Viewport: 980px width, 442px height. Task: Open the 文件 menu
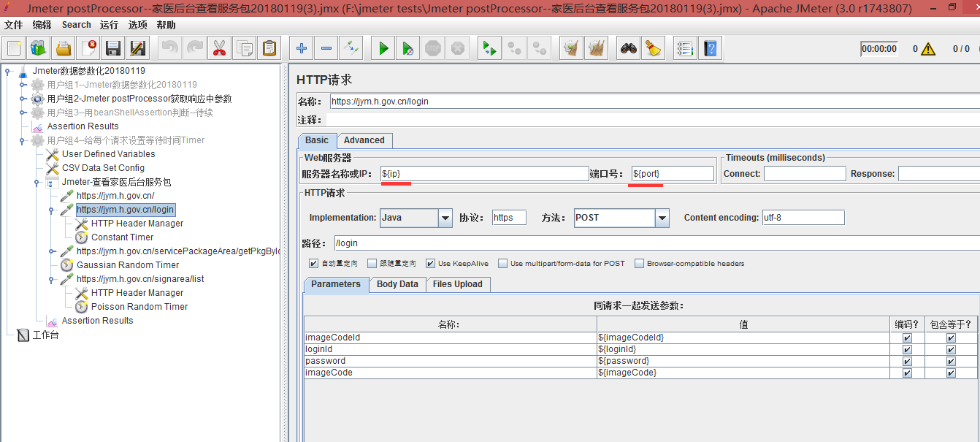pos(14,25)
